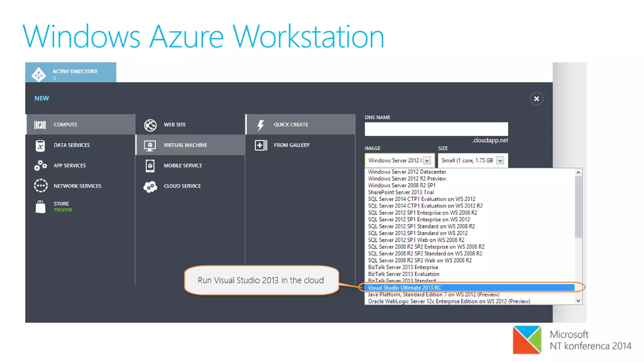644x362 pixels.
Task: Click the Compute category icon
Action: coord(40,125)
